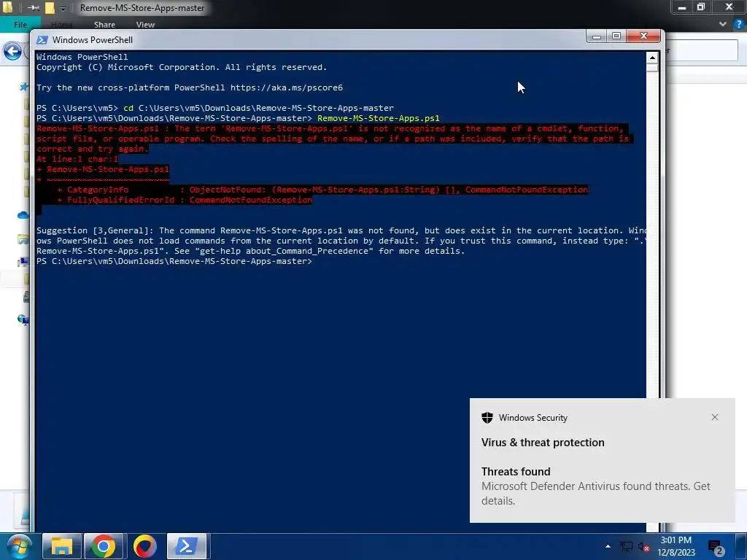
Task: Open the network status tray icon
Action: point(626,547)
